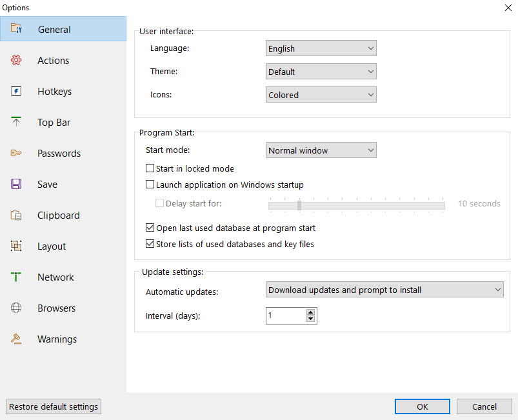Increase Interval days with up arrow
518x420 pixels.
310,312
